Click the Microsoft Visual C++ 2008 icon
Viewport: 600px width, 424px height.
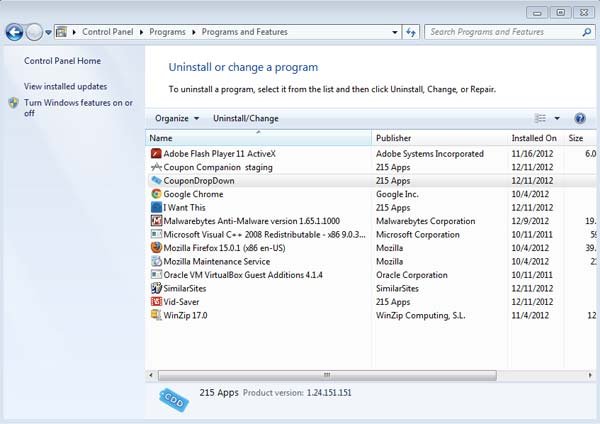click(156, 234)
